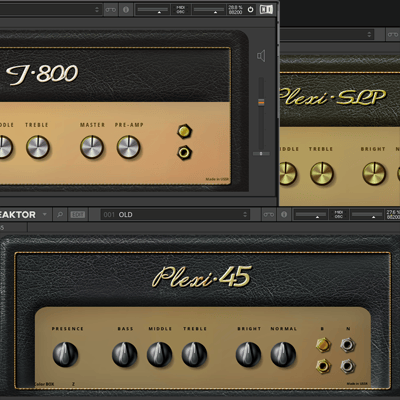The image size is (400, 400).
Task: Open the Reaktor menu arrow in the Plexi 45 window
Action: pyautogui.click(x=45, y=215)
